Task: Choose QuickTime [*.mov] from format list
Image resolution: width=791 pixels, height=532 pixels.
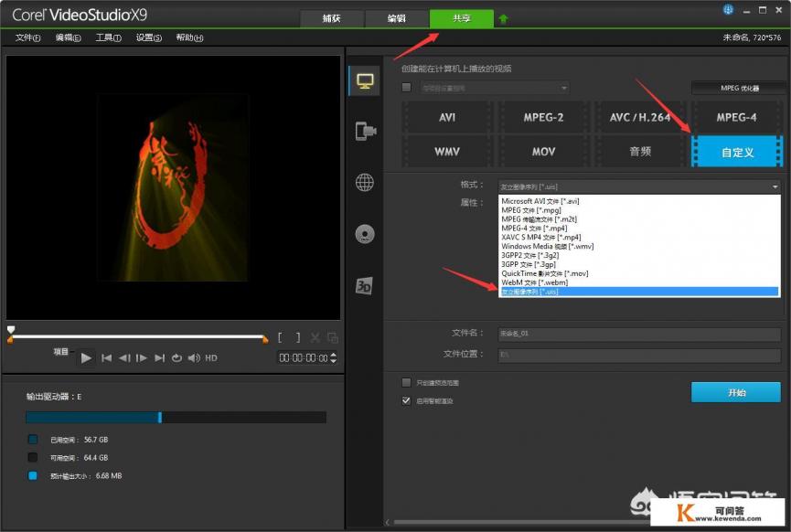Action: [544, 273]
